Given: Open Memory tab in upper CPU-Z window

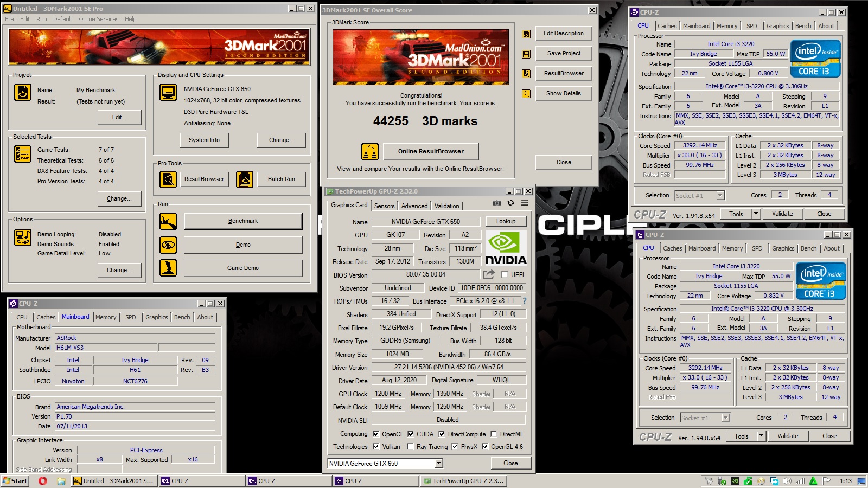Looking at the screenshot, I should [727, 26].
